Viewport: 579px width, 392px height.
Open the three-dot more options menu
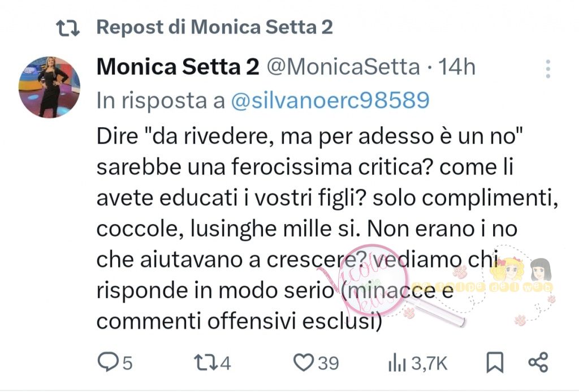pyautogui.click(x=547, y=69)
